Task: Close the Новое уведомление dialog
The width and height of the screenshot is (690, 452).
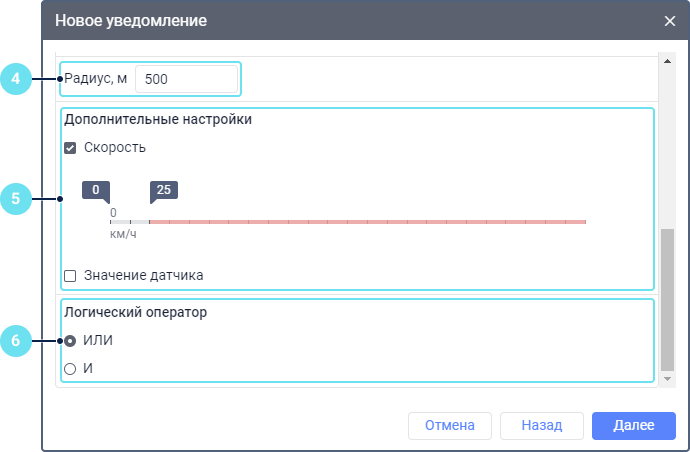Action: [x=669, y=21]
